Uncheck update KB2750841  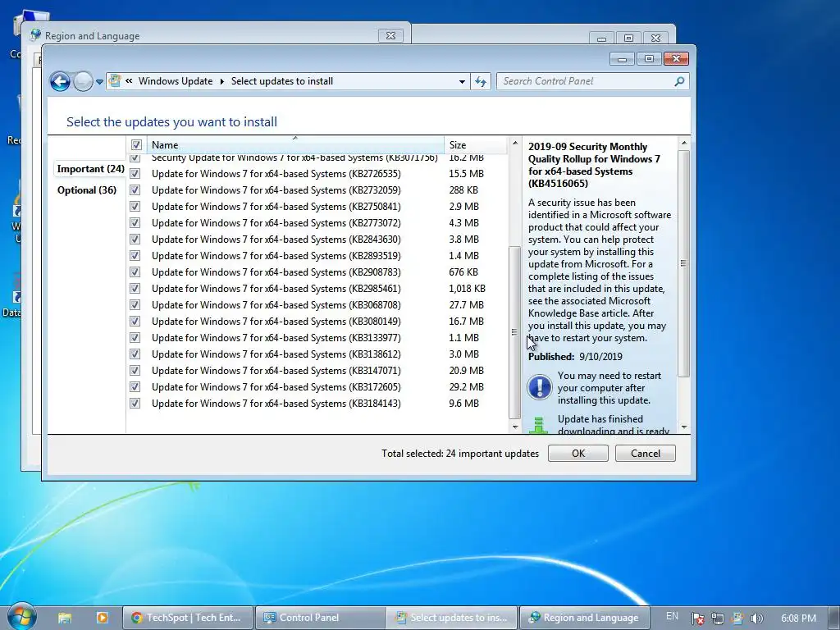[x=135, y=206]
